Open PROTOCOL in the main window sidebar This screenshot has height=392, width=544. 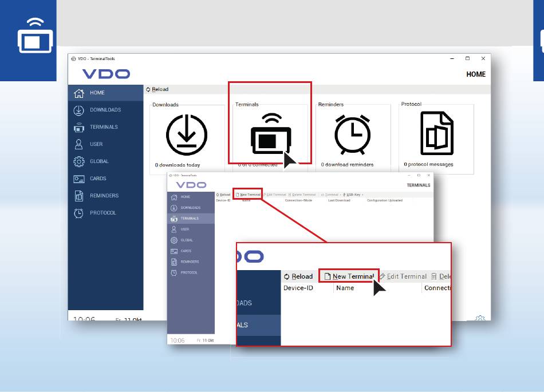click(x=105, y=213)
